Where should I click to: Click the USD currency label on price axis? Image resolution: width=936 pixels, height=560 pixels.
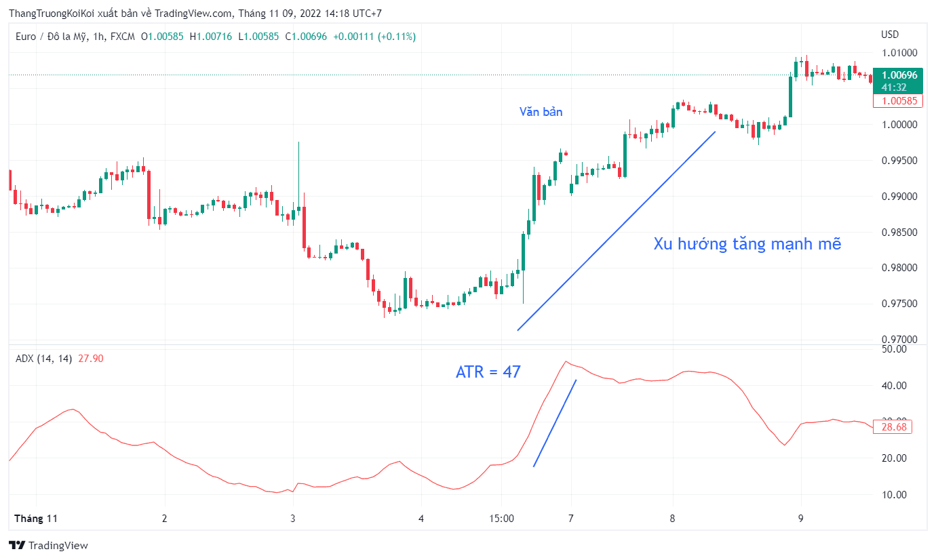coord(890,35)
